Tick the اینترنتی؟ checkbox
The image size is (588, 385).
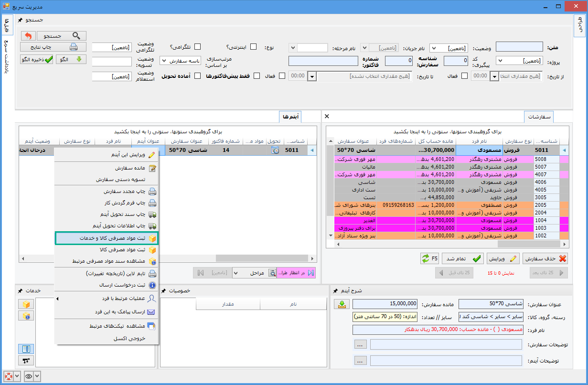[254, 47]
